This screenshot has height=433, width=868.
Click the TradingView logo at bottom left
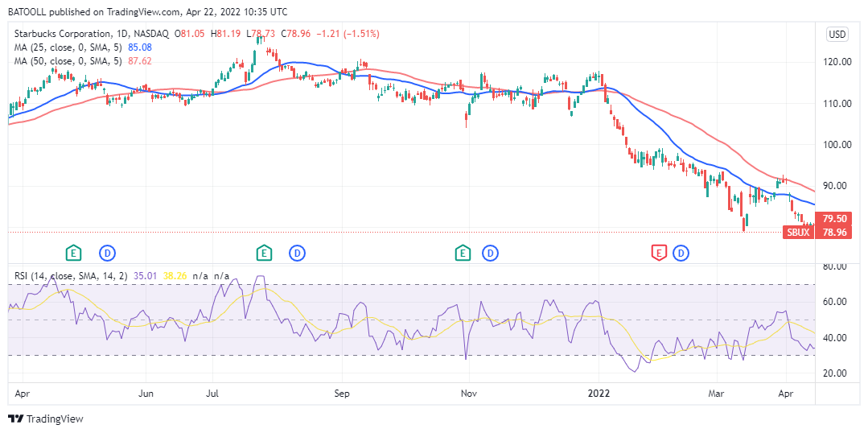tap(45, 419)
